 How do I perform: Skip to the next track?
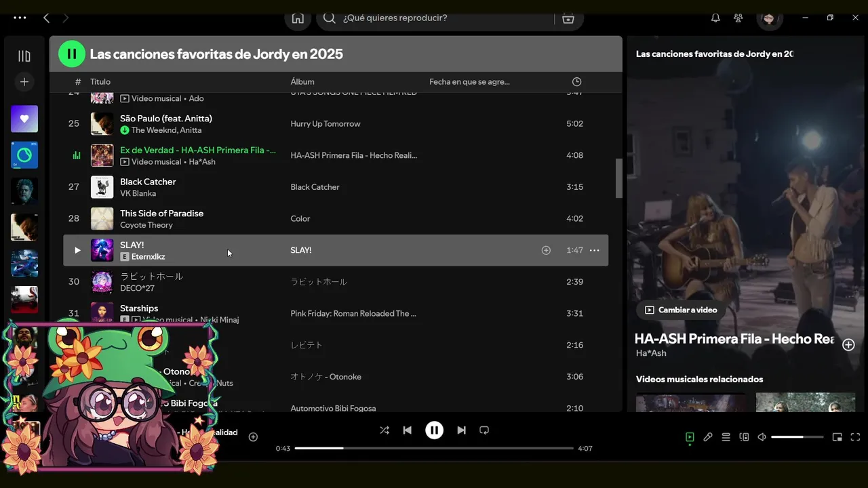[x=461, y=430]
